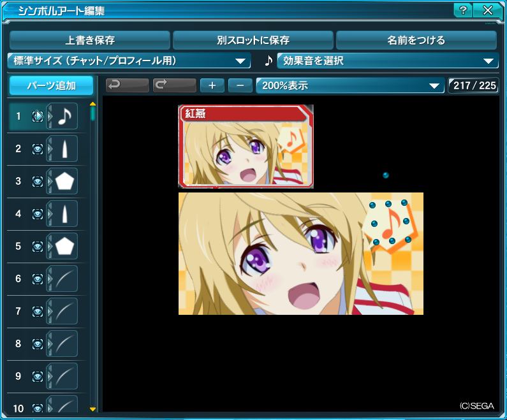Click the orange music note on canvas

(x=391, y=223)
